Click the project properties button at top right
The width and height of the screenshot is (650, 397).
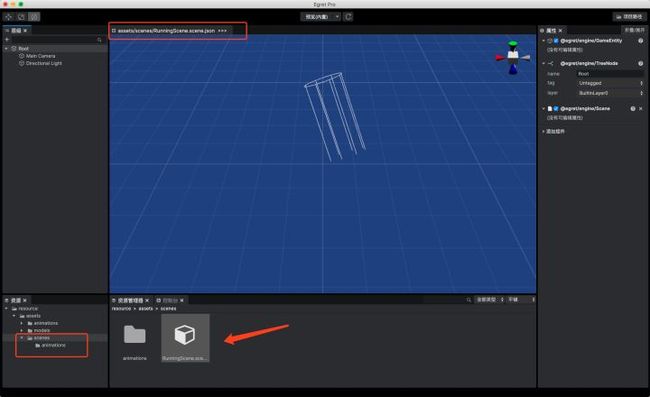tap(629, 17)
